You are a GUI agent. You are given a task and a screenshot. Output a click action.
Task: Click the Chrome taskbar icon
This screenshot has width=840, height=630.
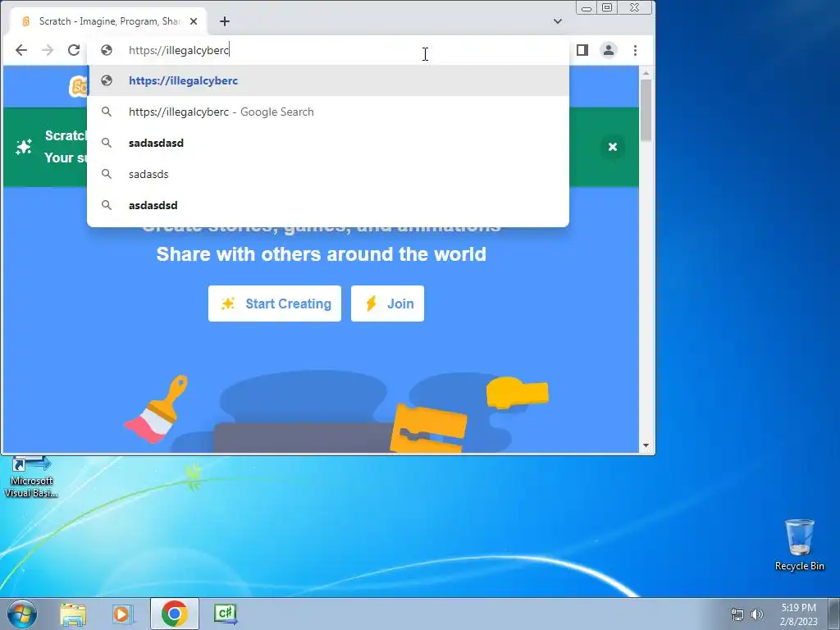tap(175, 614)
